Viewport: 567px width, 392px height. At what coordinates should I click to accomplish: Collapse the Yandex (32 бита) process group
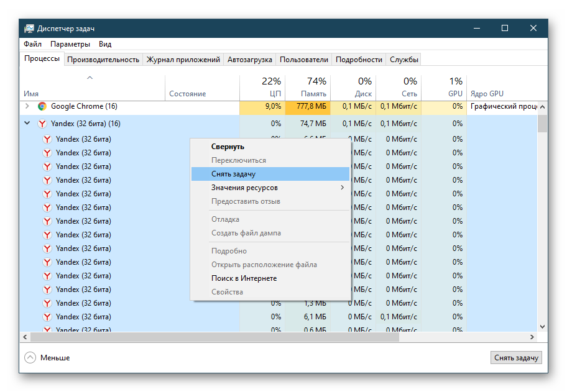tap(27, 124)
